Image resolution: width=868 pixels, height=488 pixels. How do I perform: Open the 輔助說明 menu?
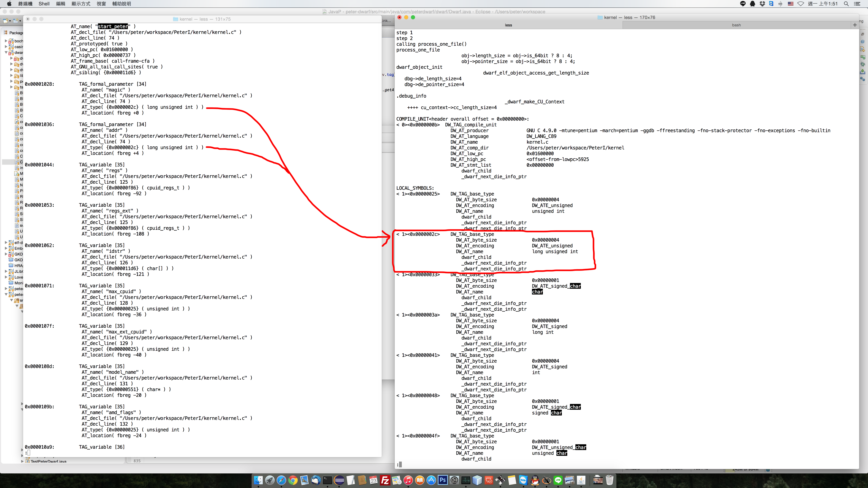(x=121, y=4)
